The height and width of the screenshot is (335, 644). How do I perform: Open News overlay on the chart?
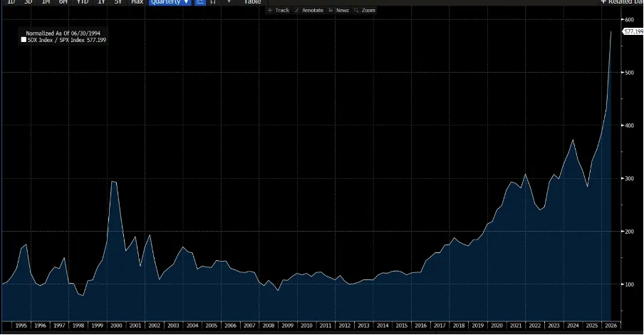pyautogui.click(x=339, y=10)
